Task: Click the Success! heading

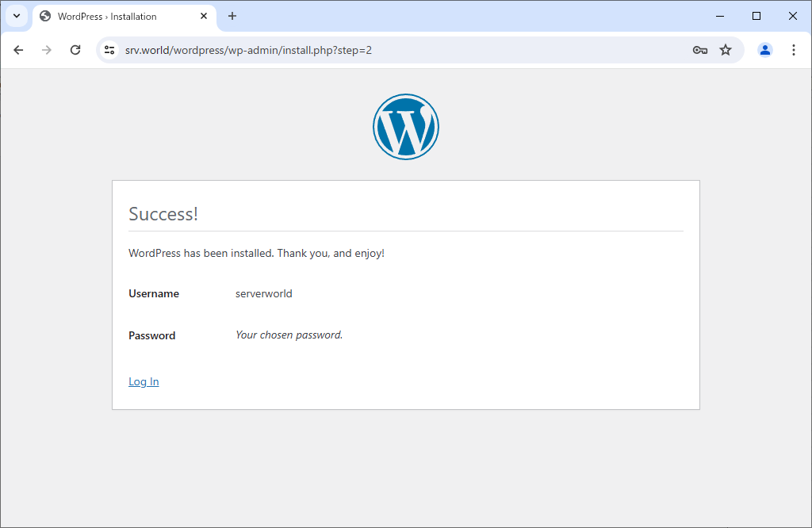Action: pos(163,214)
